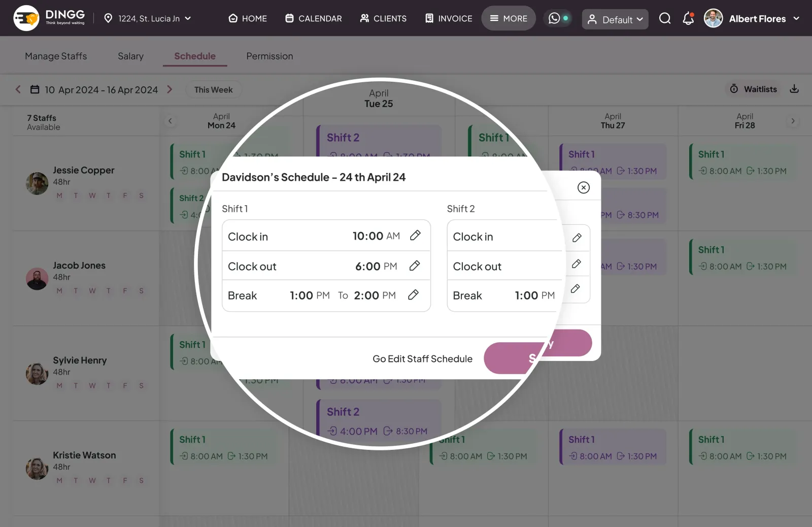This screenshot has height=527, width=812.
Task: Click the DINGG logo
Action: (49, 18)
